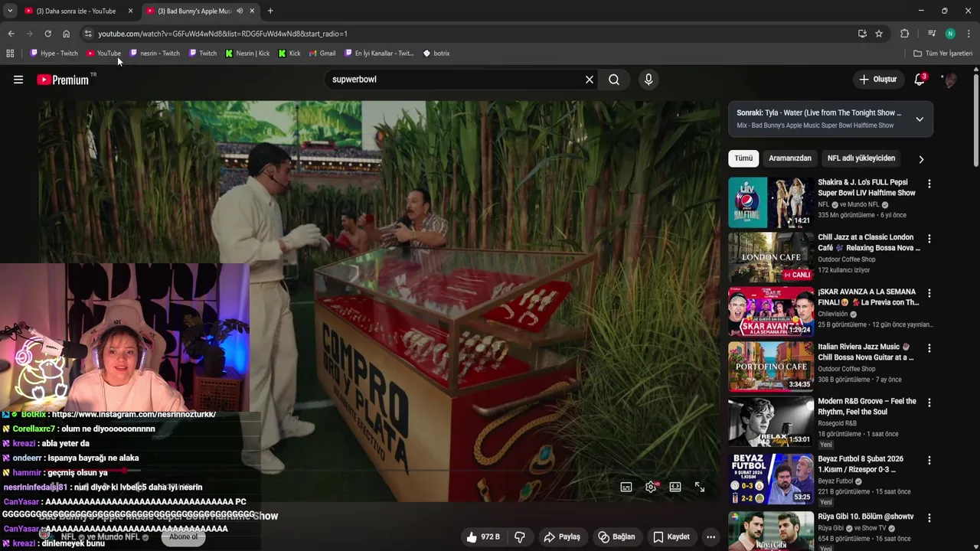
Task: Open the Chrome extensions puzzle icon
Action: click(904, 34)
